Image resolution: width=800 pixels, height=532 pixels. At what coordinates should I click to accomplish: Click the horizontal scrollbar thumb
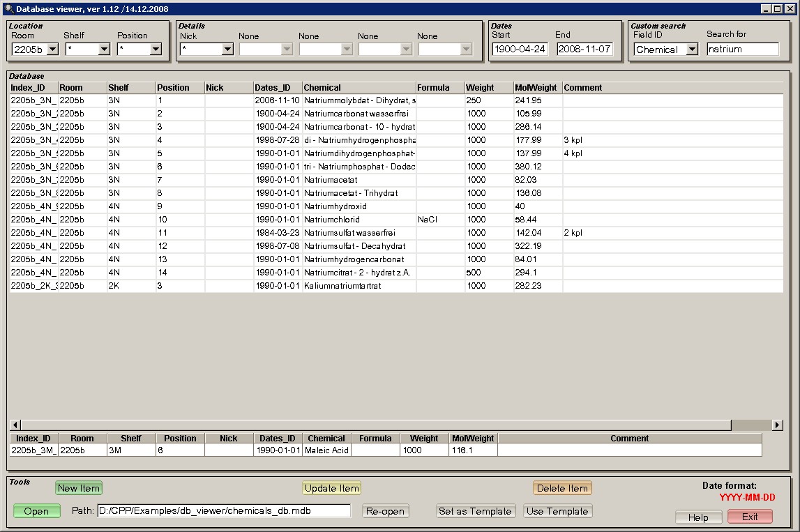[376, 425]
